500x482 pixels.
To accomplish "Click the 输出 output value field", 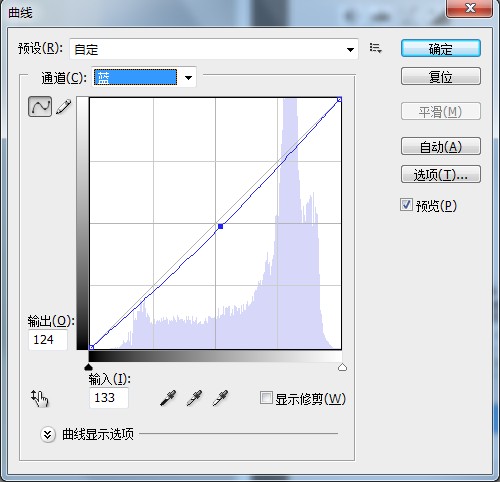I will tap(48, 340).
